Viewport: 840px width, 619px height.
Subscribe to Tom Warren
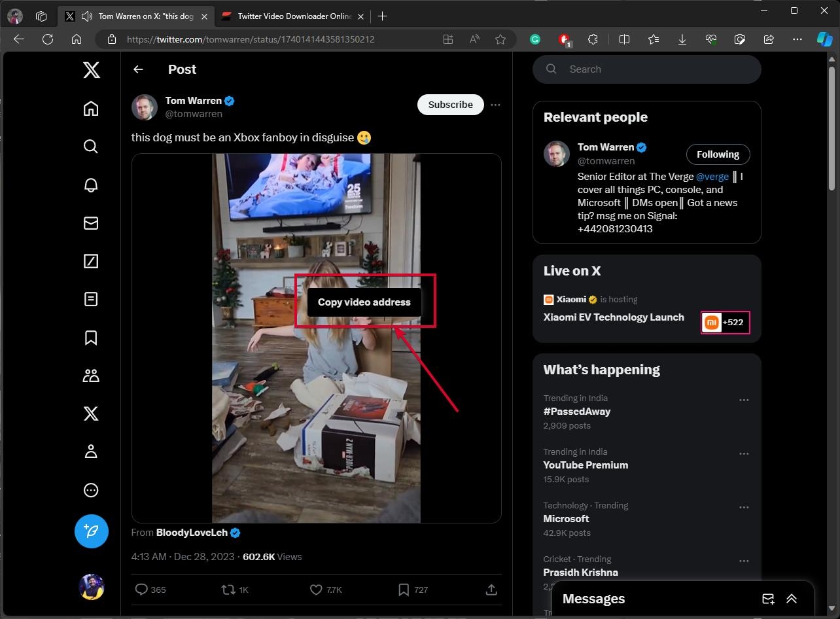(x=450, y=105)
